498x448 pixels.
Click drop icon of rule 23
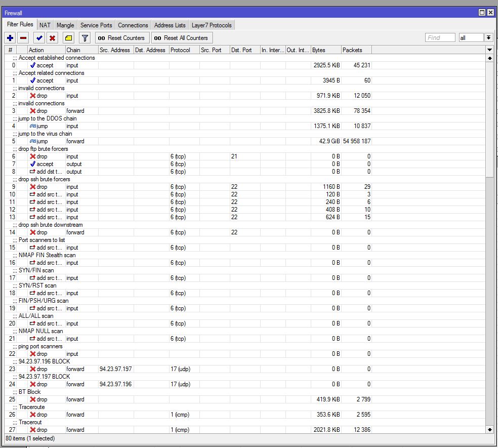(32, 369)
